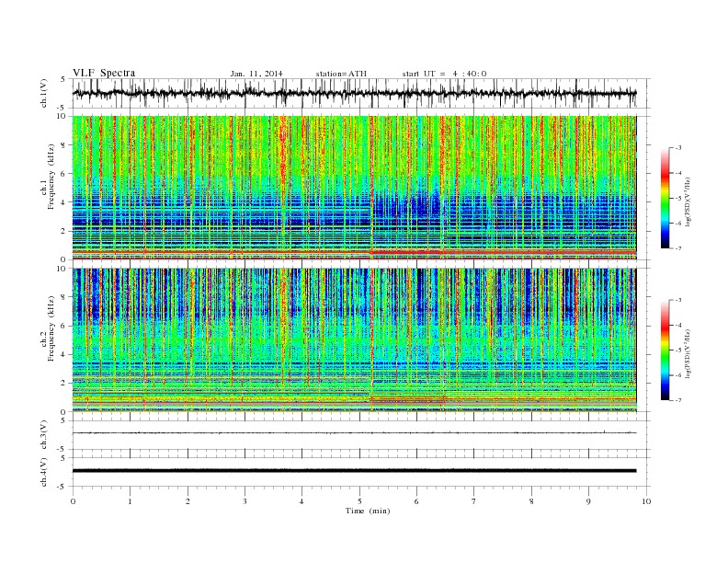Click the "ch.3(V)" axis label
This screenshot has width=728, height=563.
click(44, 435)
